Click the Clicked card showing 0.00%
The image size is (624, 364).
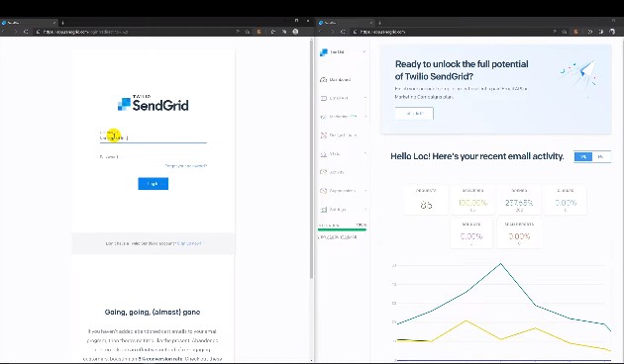click(x=566, y=200)
